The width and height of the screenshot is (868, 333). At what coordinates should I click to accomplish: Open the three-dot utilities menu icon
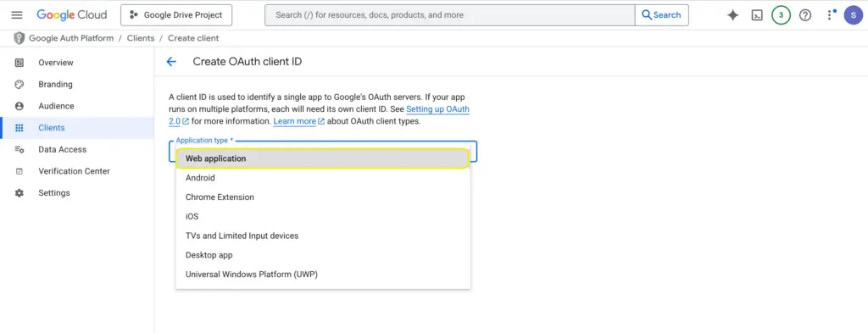point(830,15)
